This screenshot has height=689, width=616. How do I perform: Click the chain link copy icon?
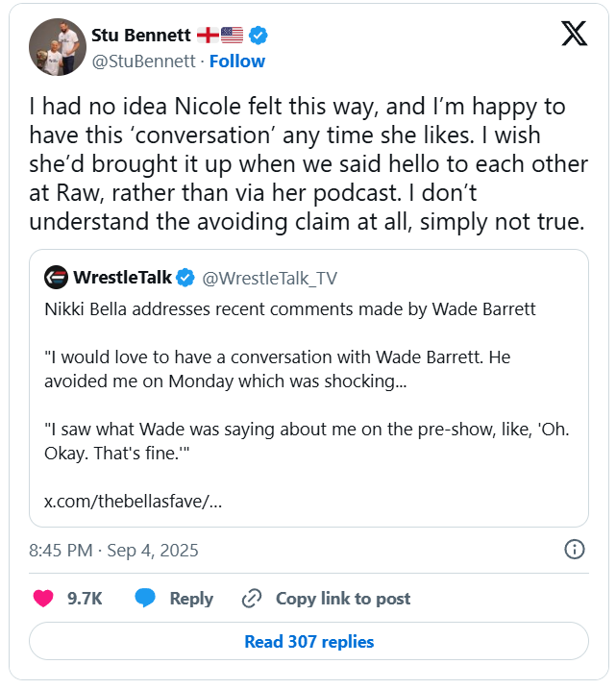[x=252, y=598]
